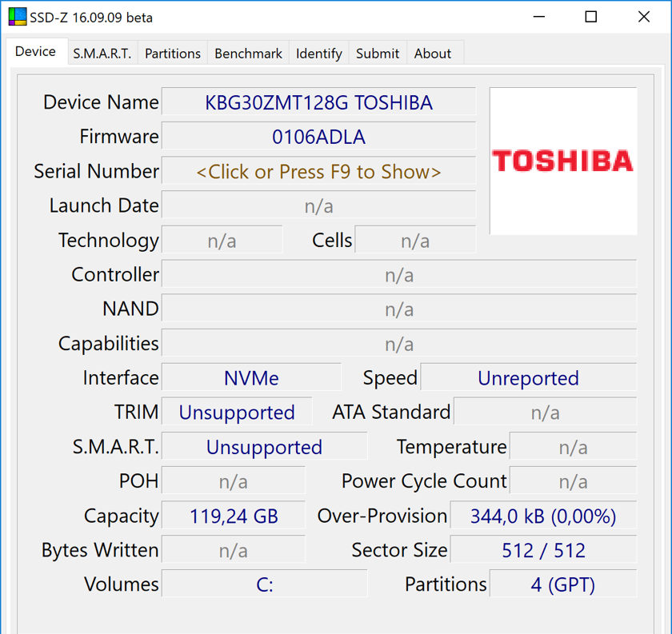Screen dimensions: 672x634
Task: Maximize the SSD-Z window
Action: (x=591, y=17)
